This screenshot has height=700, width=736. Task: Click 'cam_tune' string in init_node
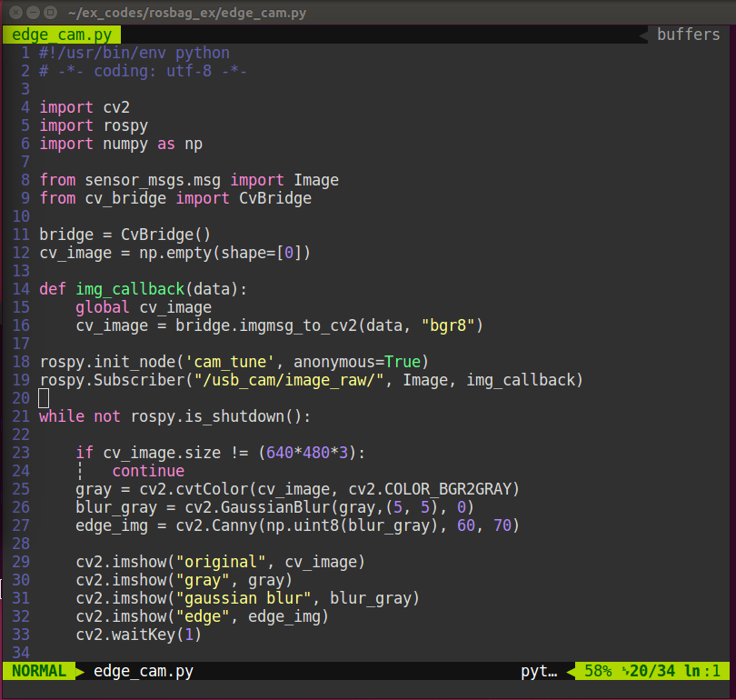230,362
